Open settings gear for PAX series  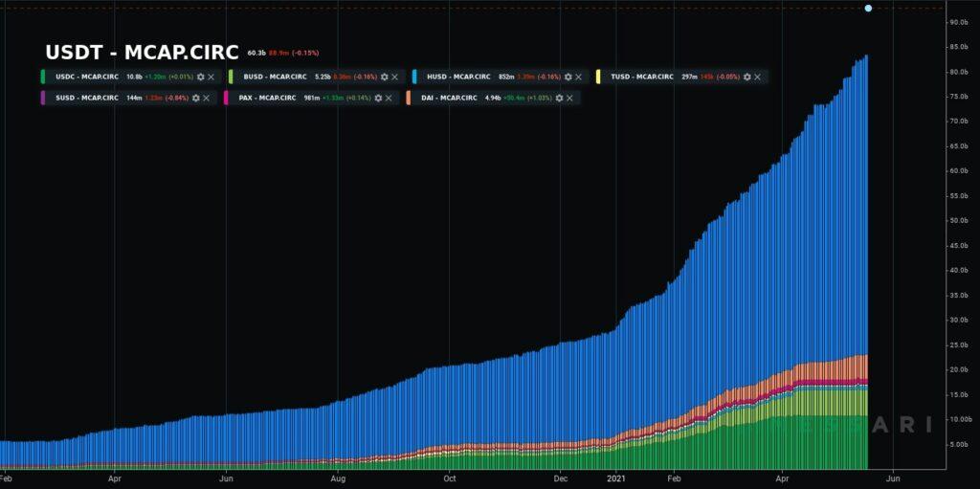[378, 99]
